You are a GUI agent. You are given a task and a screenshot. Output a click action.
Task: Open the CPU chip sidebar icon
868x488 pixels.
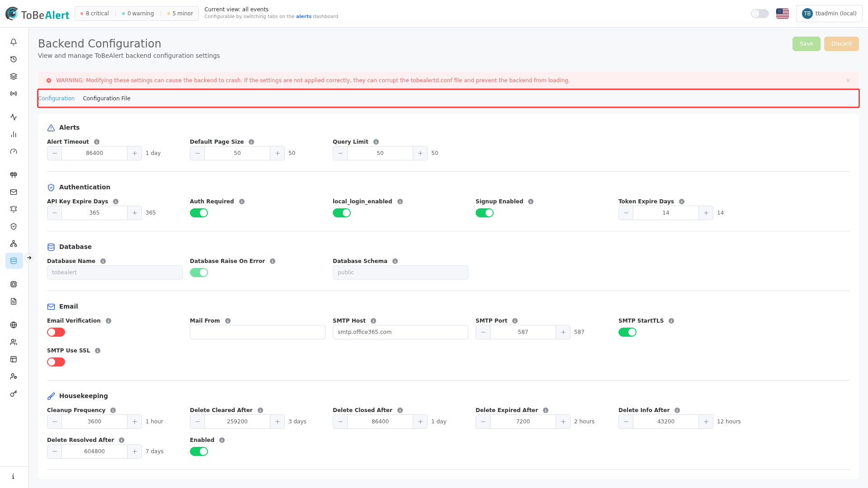pyautogui.click(x=14, y=284)
